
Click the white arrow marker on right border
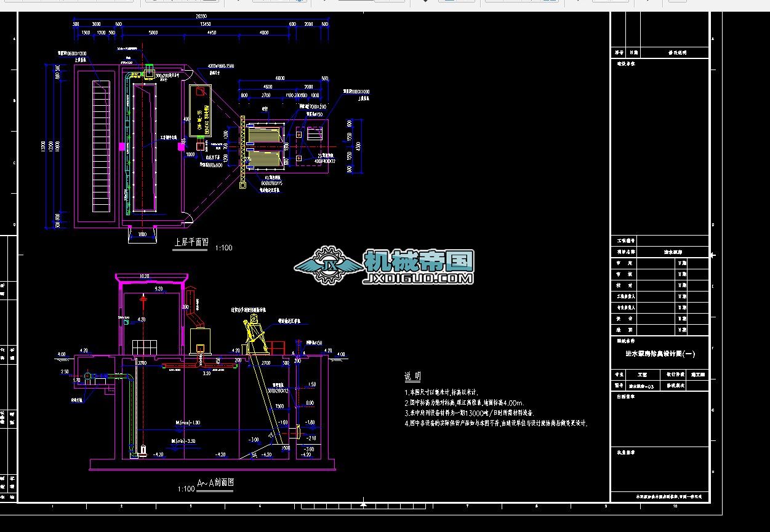pyautogui.click(x=713, y=255)
